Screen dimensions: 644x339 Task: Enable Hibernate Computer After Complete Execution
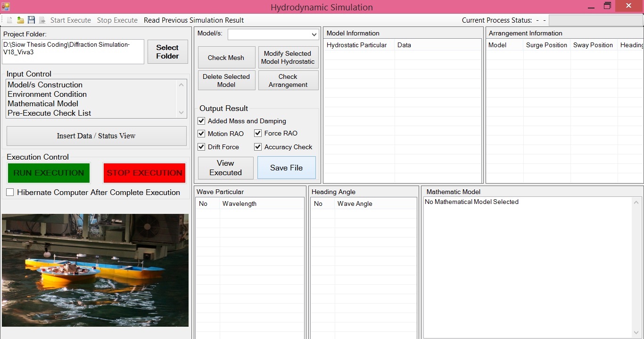pos(10,193)
